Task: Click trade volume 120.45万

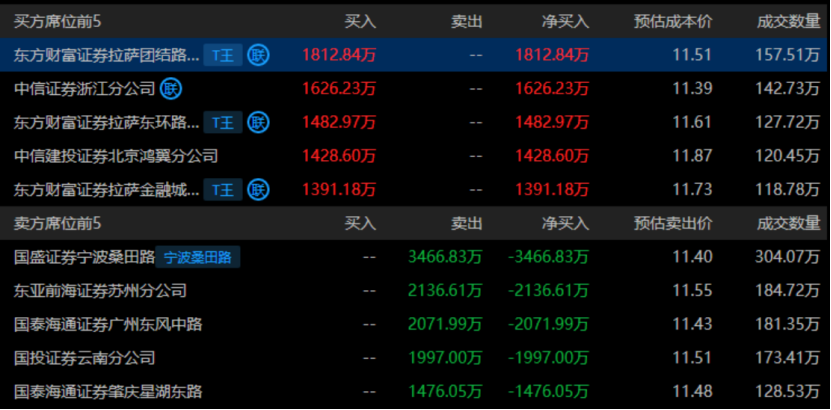Action: [x=788, y=156]
